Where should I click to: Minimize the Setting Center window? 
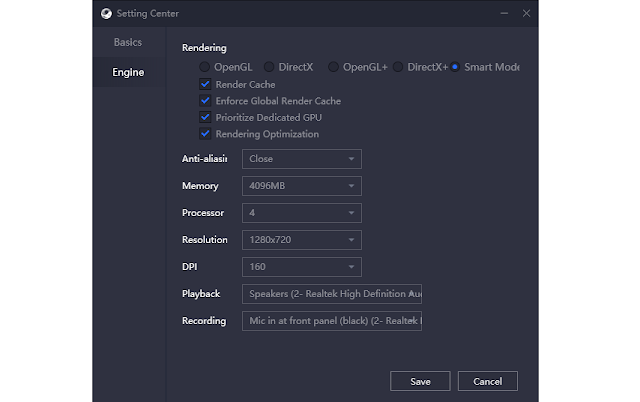point(501,15)
